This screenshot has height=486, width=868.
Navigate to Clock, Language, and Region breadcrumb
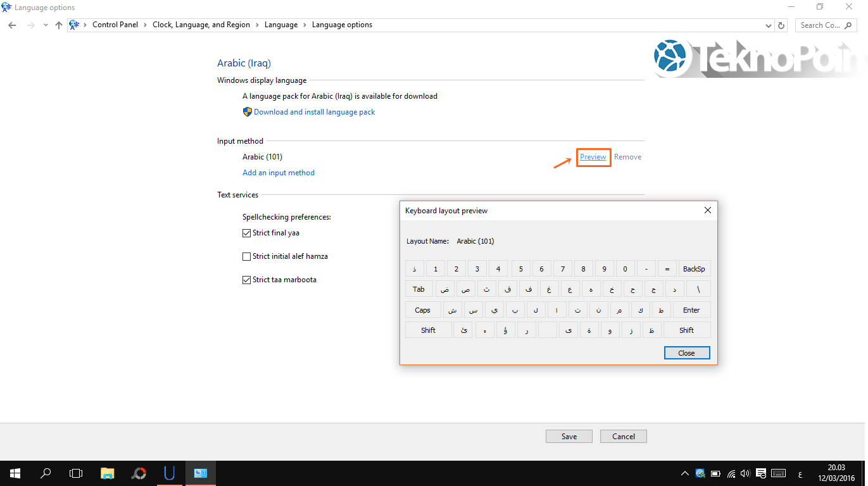201,25
